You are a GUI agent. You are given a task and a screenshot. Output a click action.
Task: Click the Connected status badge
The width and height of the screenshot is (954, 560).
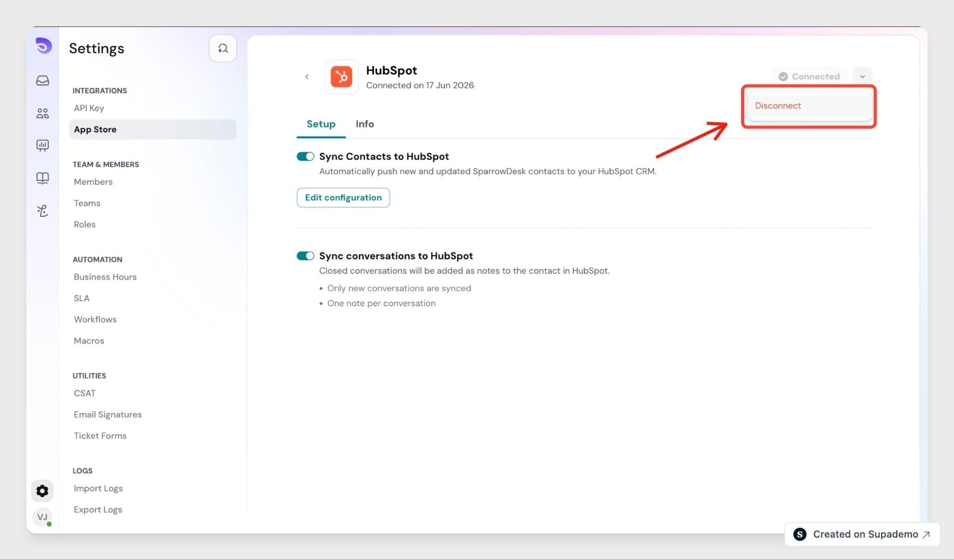point(810,76)
